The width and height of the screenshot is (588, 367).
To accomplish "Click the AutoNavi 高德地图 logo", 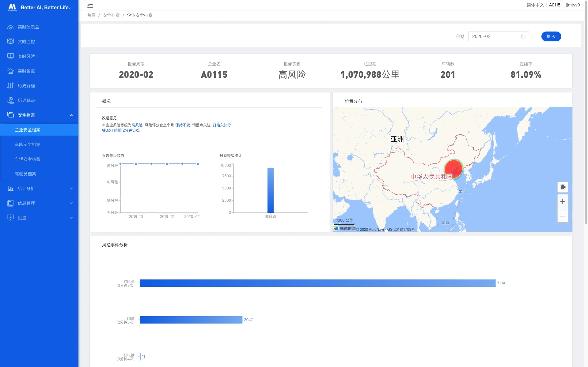I will [x=345, y=228].
